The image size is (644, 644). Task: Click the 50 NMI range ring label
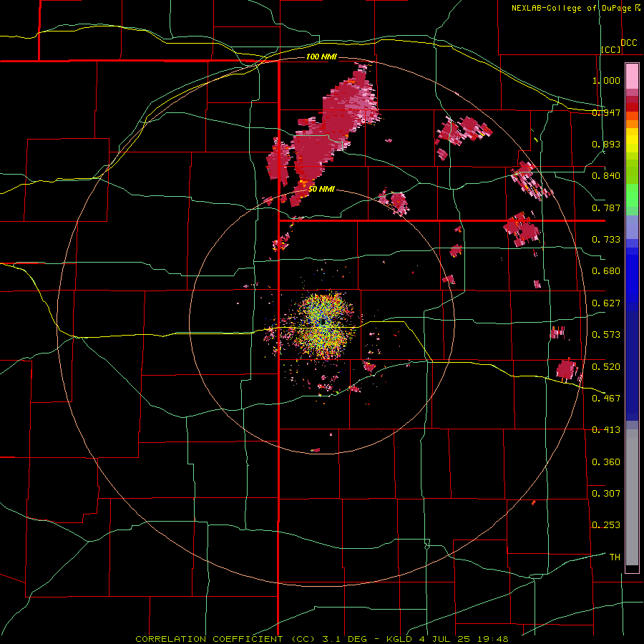click(321, 190)
